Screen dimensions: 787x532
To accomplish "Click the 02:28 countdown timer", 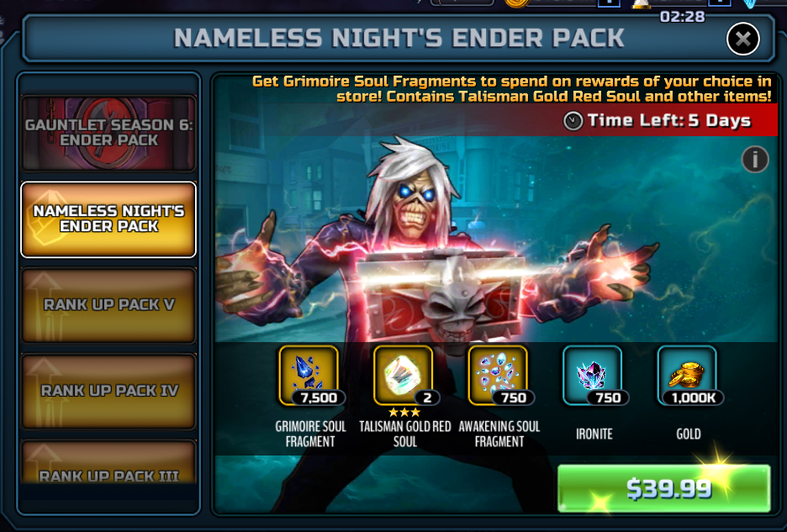I will pos(683,17).
